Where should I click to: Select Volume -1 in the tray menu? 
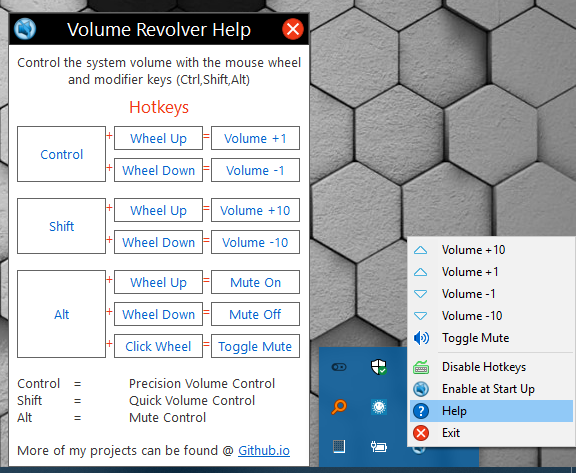[491, 294]
